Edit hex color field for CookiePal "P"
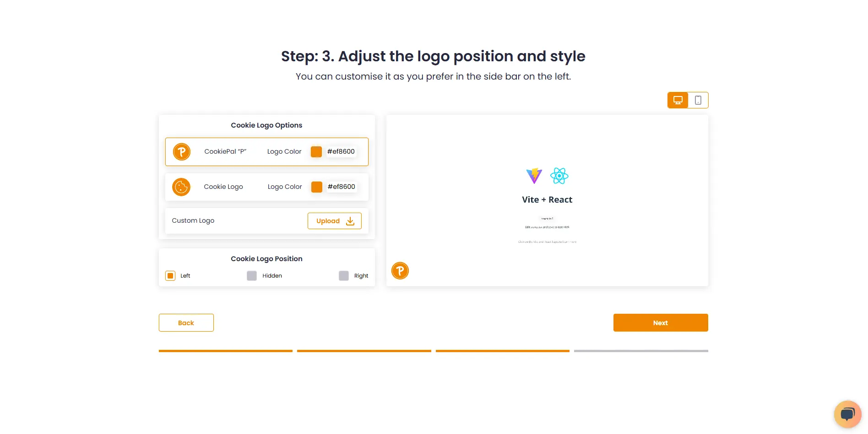Image resolution: width=868 pixels, height=434 pixels. [341, 152]
